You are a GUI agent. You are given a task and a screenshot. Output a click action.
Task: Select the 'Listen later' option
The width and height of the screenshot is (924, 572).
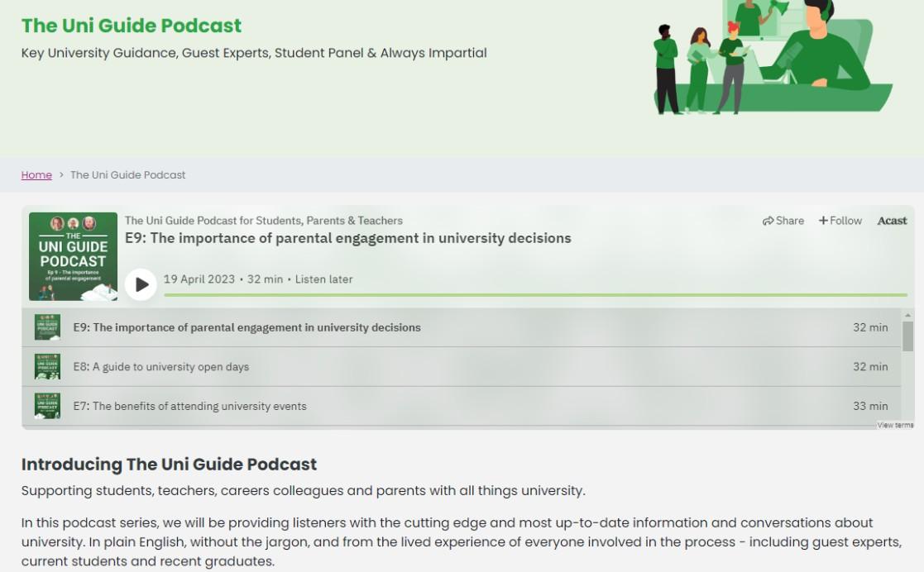323,279
